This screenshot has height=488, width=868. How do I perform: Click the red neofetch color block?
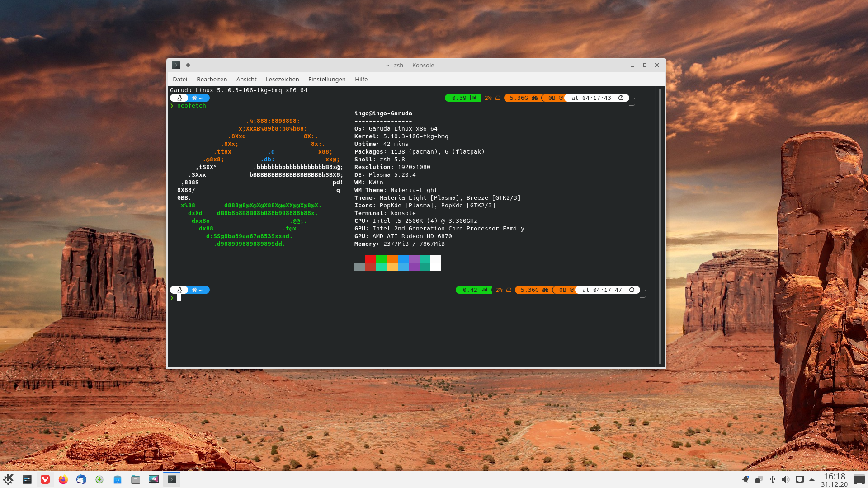pos(370,259)
